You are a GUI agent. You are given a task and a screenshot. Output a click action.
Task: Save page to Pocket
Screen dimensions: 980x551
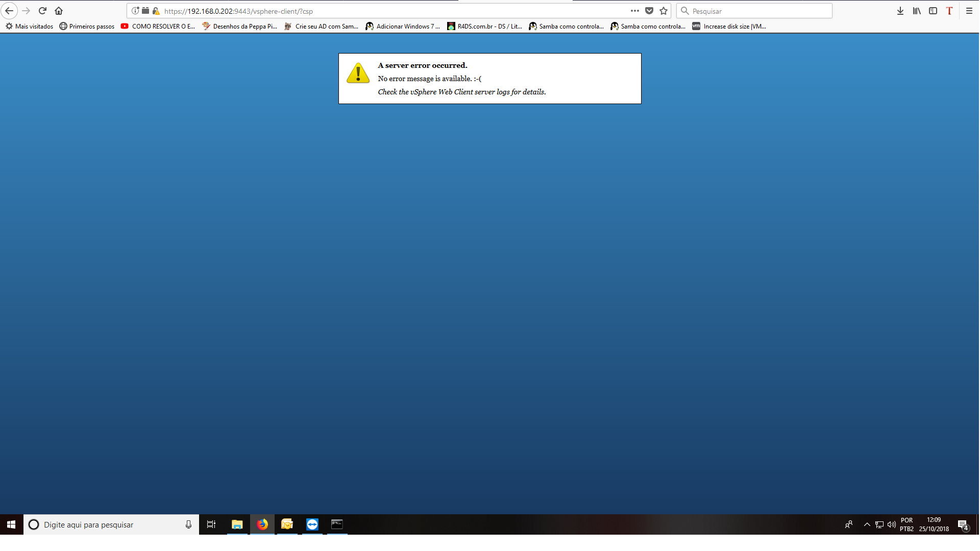(649, 11)
